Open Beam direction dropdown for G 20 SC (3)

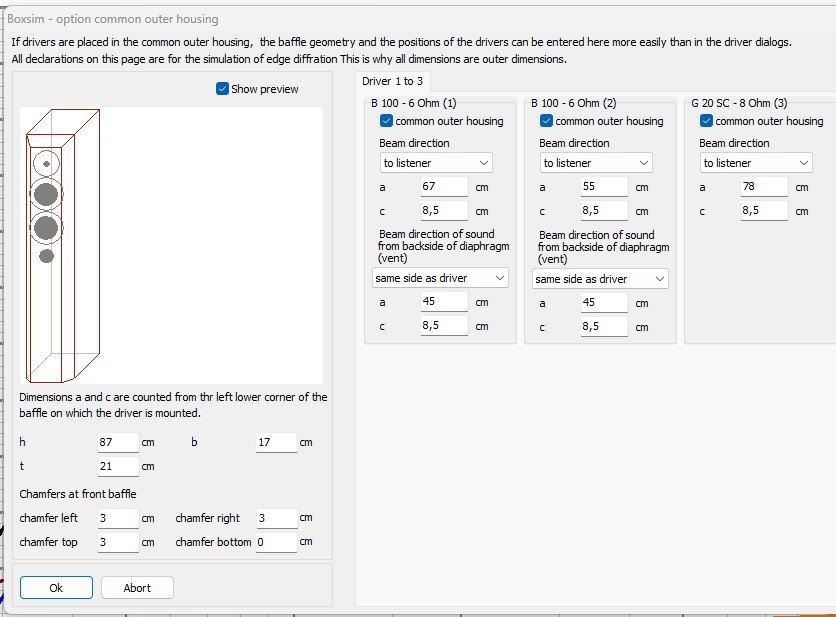pos(756,163)
